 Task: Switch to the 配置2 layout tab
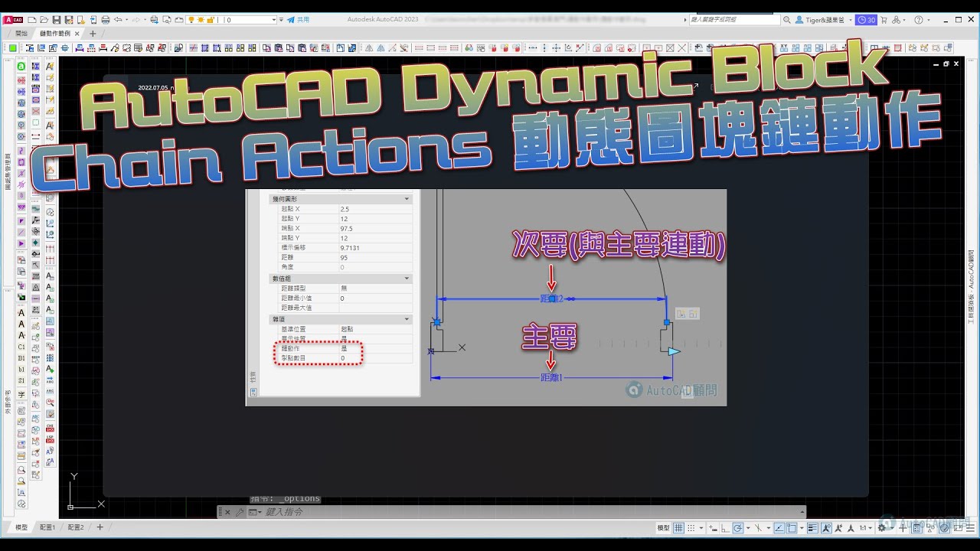tap(75, 527)
